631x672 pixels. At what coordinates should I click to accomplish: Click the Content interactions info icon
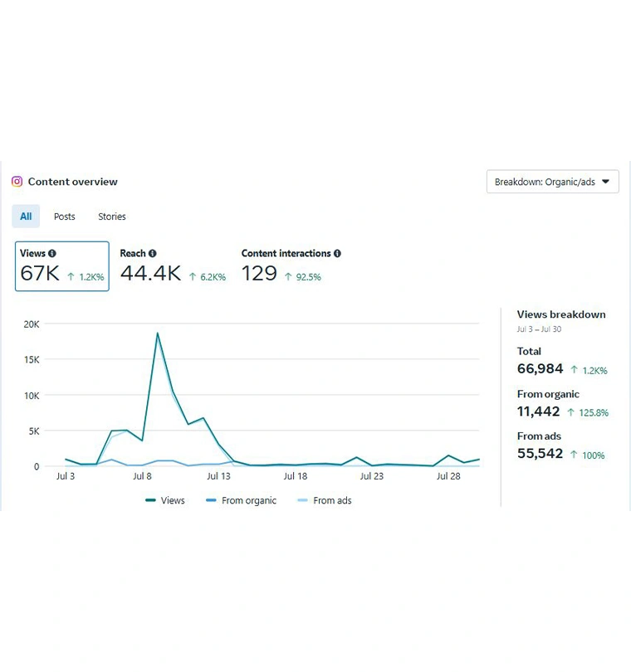point(337,254)
